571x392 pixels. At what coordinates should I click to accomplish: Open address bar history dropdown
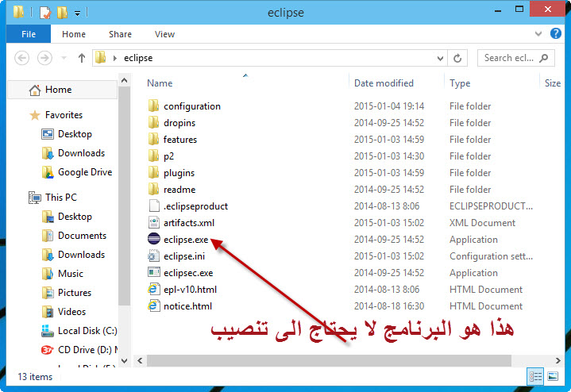(x=440, y=58)
